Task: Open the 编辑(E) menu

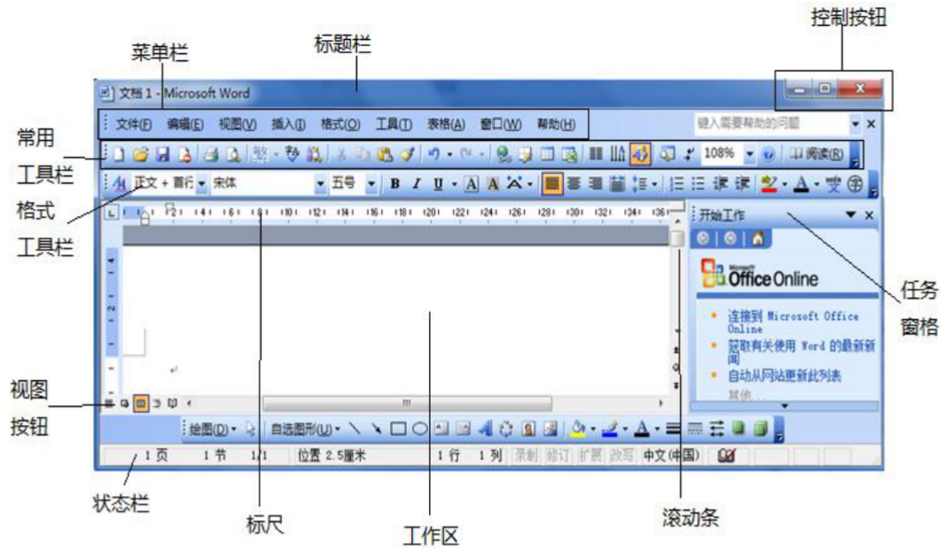Action: point(185,124)
